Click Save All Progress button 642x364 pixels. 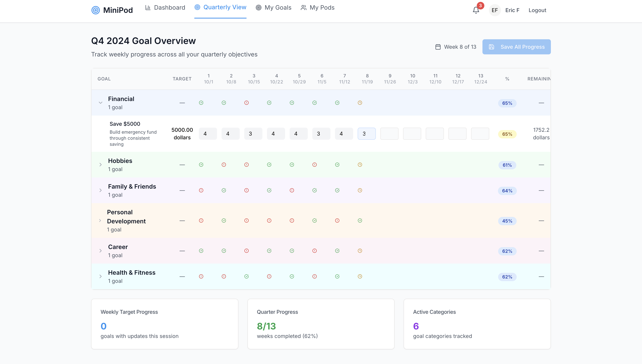516,47
